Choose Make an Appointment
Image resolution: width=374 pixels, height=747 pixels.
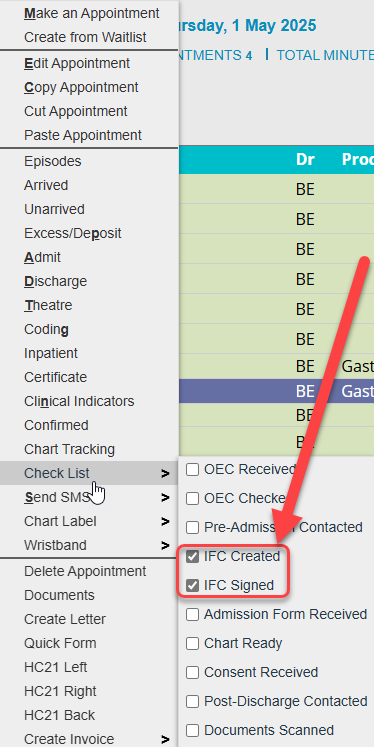(91, 13)
